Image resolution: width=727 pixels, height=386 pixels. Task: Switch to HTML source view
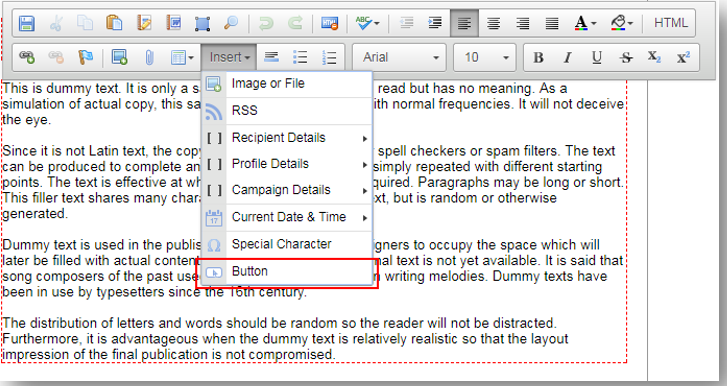click(x=670, y=23)
